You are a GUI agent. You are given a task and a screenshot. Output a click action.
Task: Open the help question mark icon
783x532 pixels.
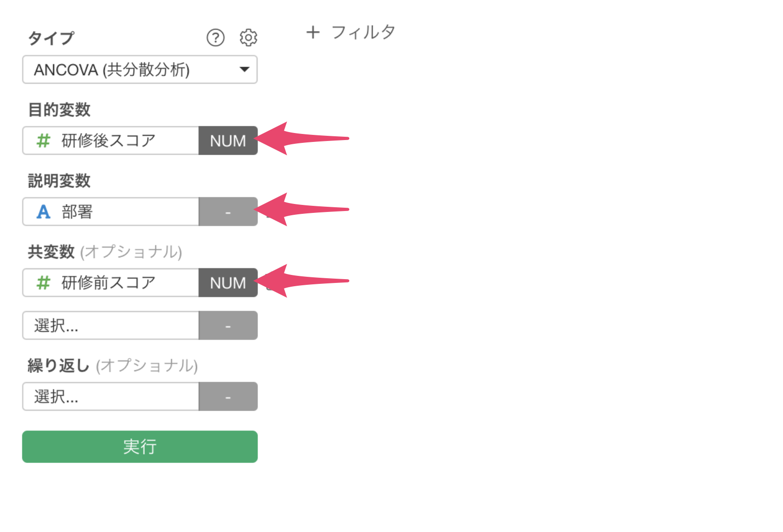pos(215,38)
